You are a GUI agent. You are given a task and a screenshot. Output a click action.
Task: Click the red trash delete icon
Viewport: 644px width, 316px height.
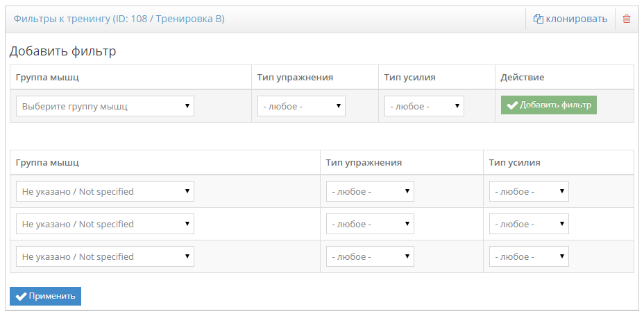click(627, 19)
